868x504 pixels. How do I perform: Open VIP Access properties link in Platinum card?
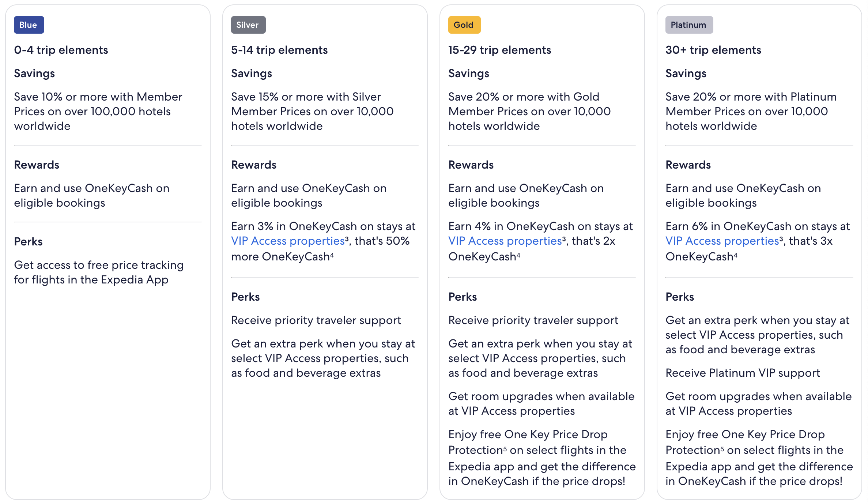(x=722, y=241)
